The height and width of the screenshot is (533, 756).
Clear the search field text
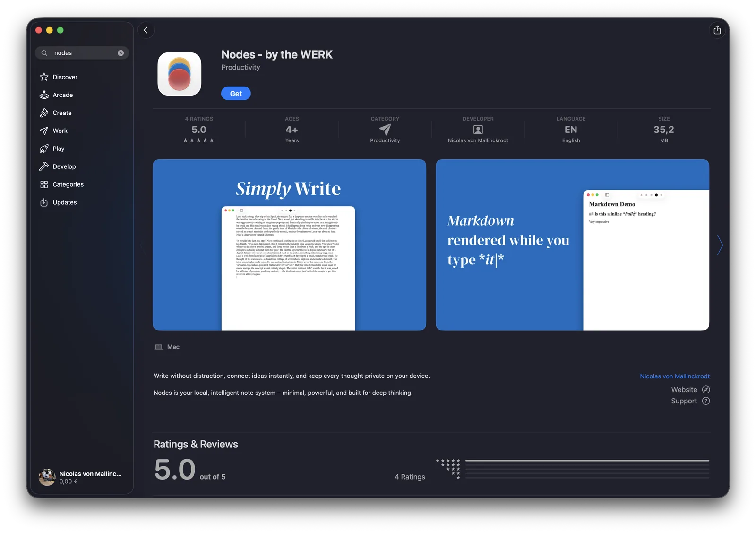pos(121,53)
